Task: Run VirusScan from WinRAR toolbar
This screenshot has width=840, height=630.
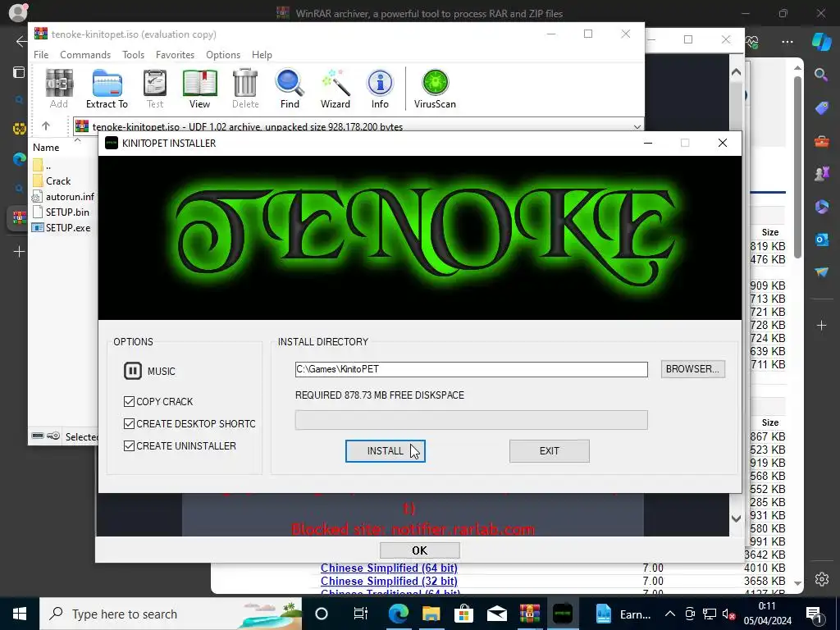Action: [435, 89]
